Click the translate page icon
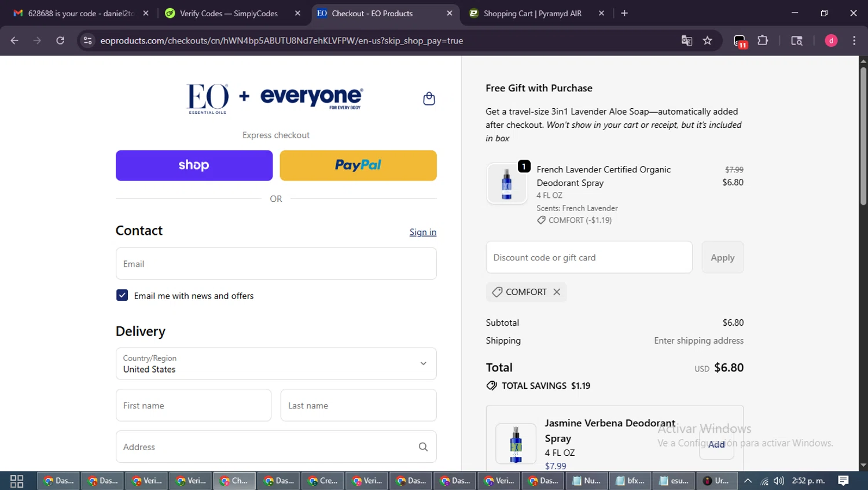Image resolution: width=868 pixels, height=490 pixels. click(687, 40)
